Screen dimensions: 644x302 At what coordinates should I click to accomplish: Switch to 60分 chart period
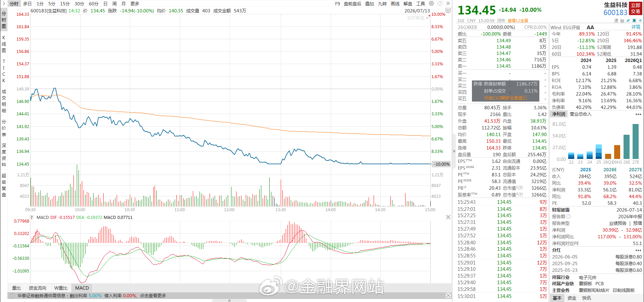pos(94,4)
